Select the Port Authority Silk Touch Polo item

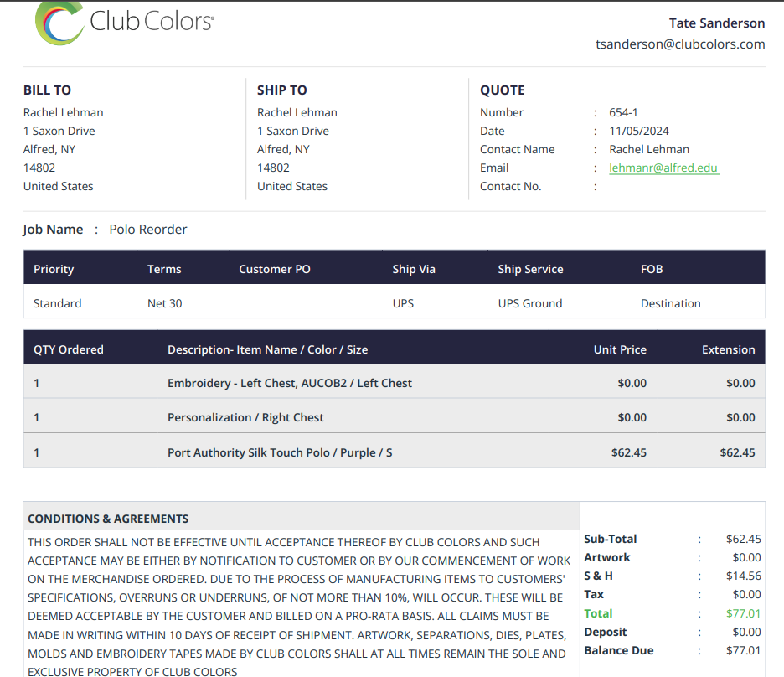point(280,452)
